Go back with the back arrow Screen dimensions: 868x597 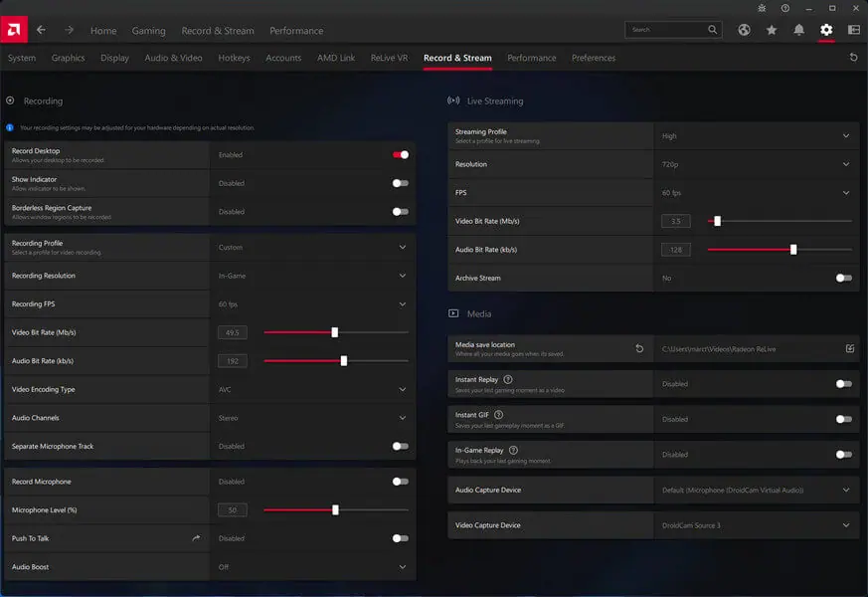coord(41,30)
